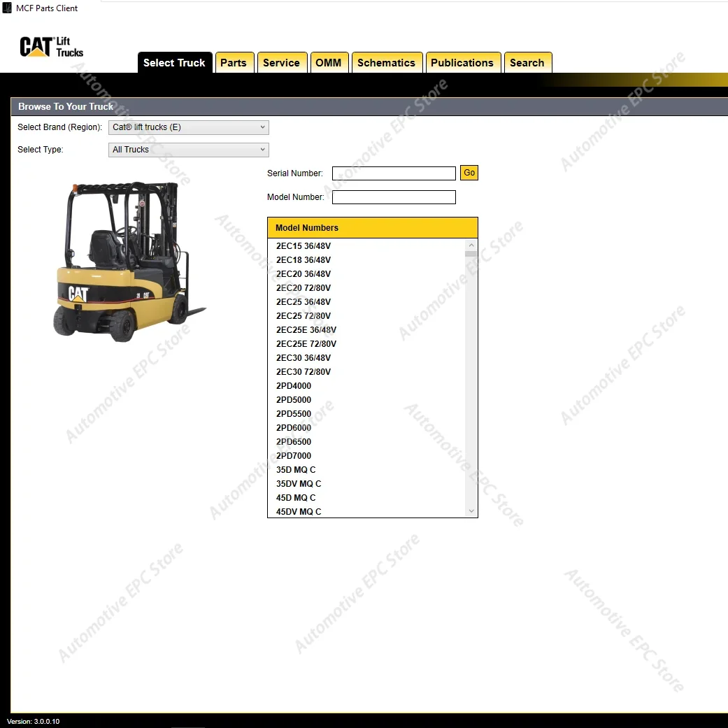Select model 2EC30 36/48V
The width and height of the screenshot is (728, 728).
point(304,358)
